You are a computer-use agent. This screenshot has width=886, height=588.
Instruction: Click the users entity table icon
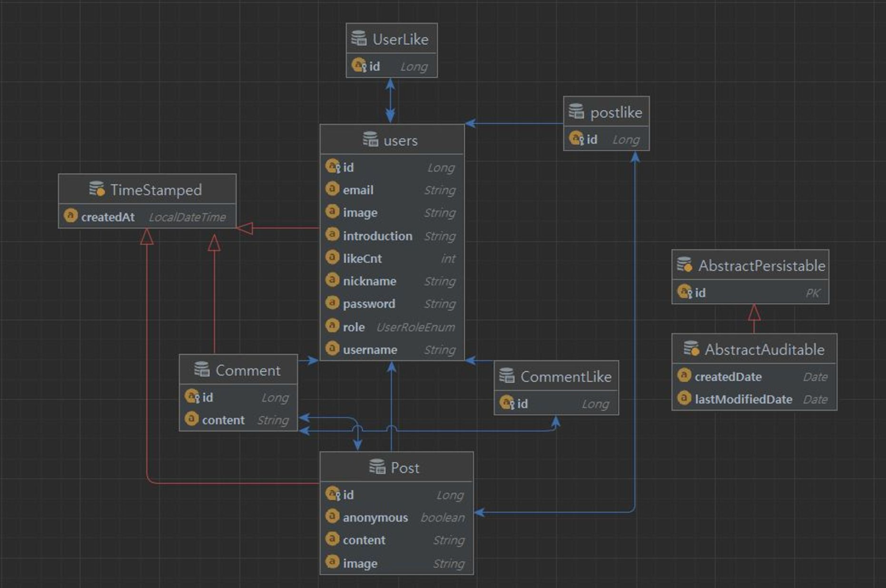click(370, 139)
